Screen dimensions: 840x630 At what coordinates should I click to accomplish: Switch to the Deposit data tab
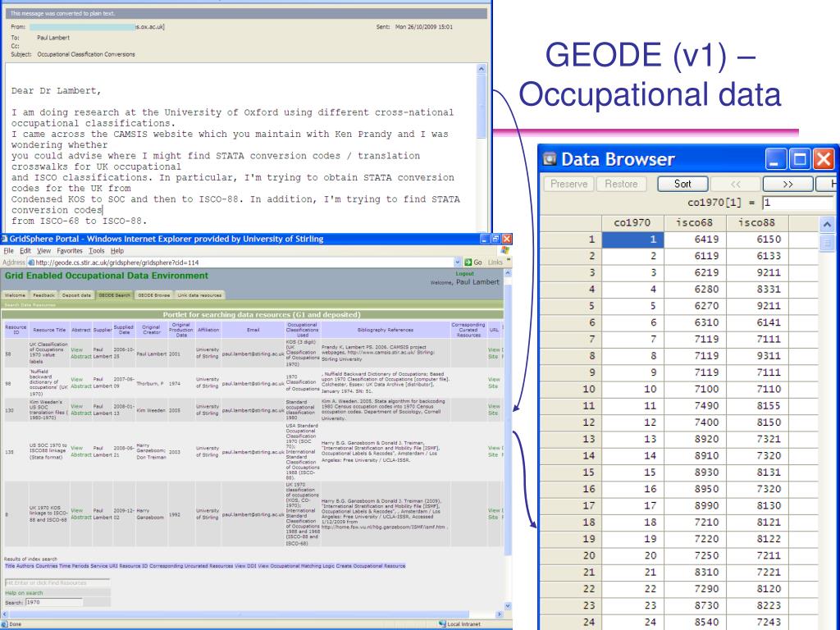pyautogui.click(x=76, y=295)
